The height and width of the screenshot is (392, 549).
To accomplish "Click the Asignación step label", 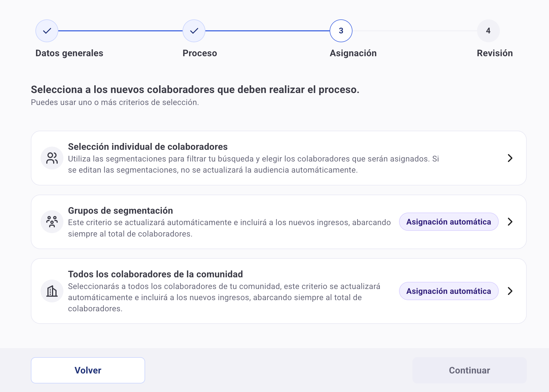I will tap(353, 53).
